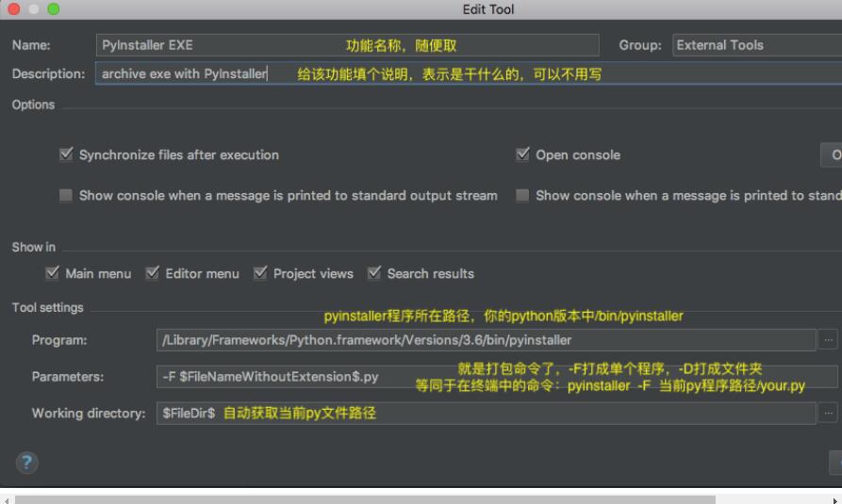The image size is (842, 504).
Task: Enable show console on standard output stream
Action: coord(66,195)
